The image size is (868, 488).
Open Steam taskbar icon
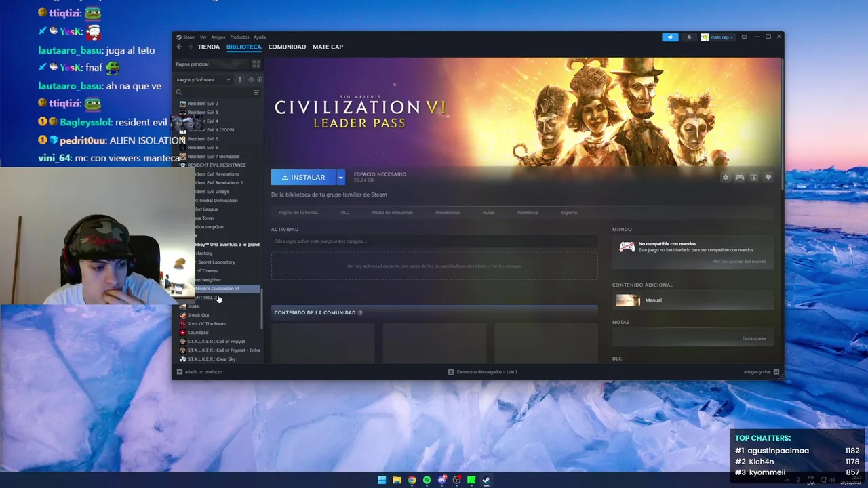coord(486,480)
